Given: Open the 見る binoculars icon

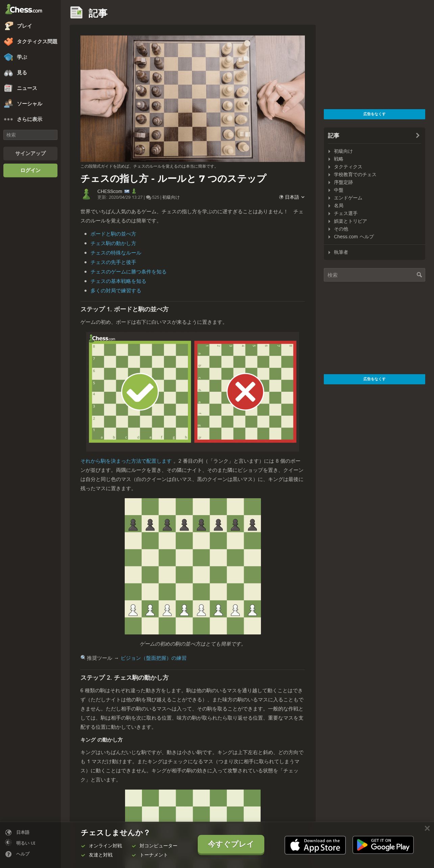Looking at the screenshot, I should (x=9, y=73).
